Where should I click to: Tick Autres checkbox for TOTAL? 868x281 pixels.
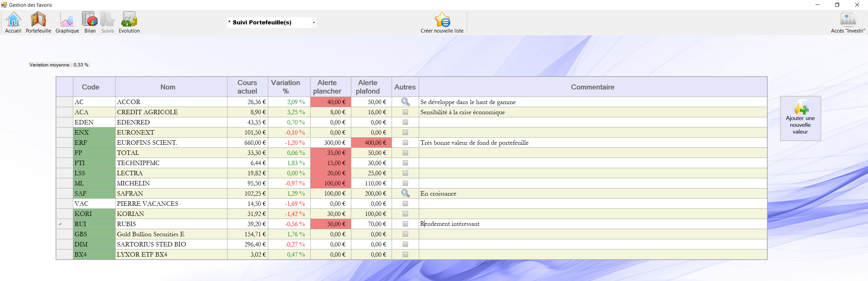click(x=405, y=153)
